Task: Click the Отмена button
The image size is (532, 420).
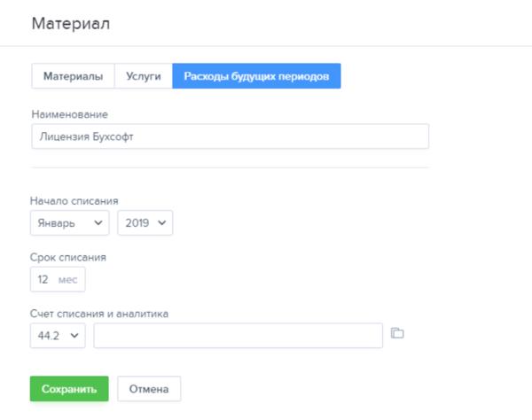Action: [149, 389]
